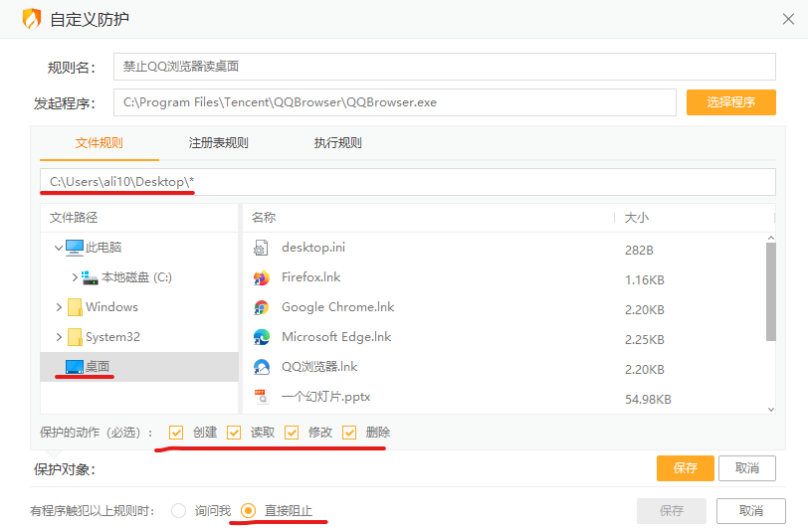This screenshot has width=808, height=532.
Task: Expand the 本地磁盘 (C:) node
Action: point(75,277)
